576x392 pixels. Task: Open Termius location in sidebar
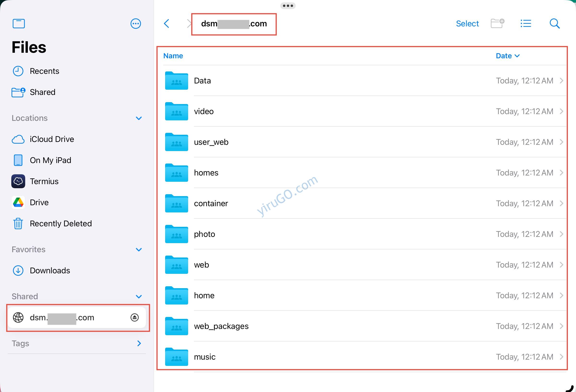[44, 181]
